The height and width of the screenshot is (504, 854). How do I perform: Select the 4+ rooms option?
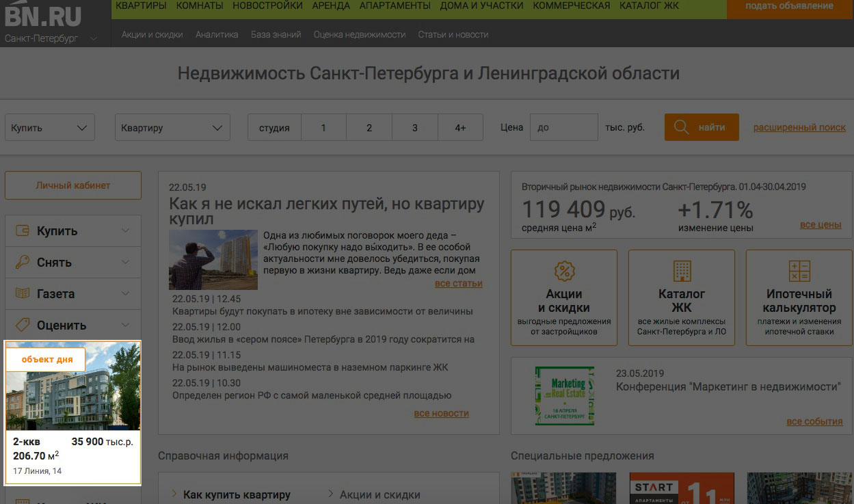click(460, 128)
